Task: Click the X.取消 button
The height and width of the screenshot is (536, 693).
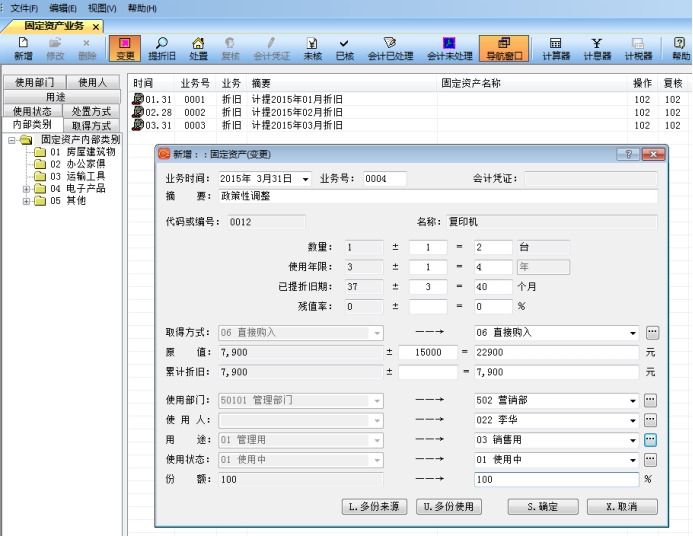Action: point(622,506)
